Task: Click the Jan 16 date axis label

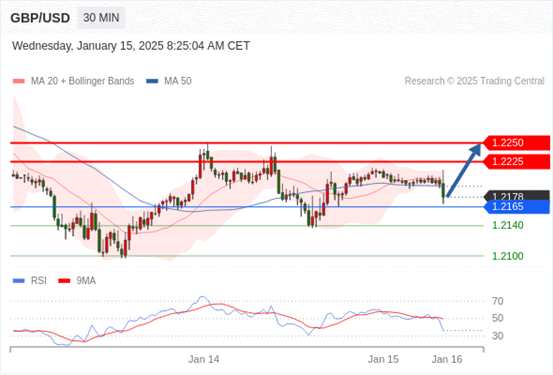Action: pyautogui.click(x=447, y=359)
